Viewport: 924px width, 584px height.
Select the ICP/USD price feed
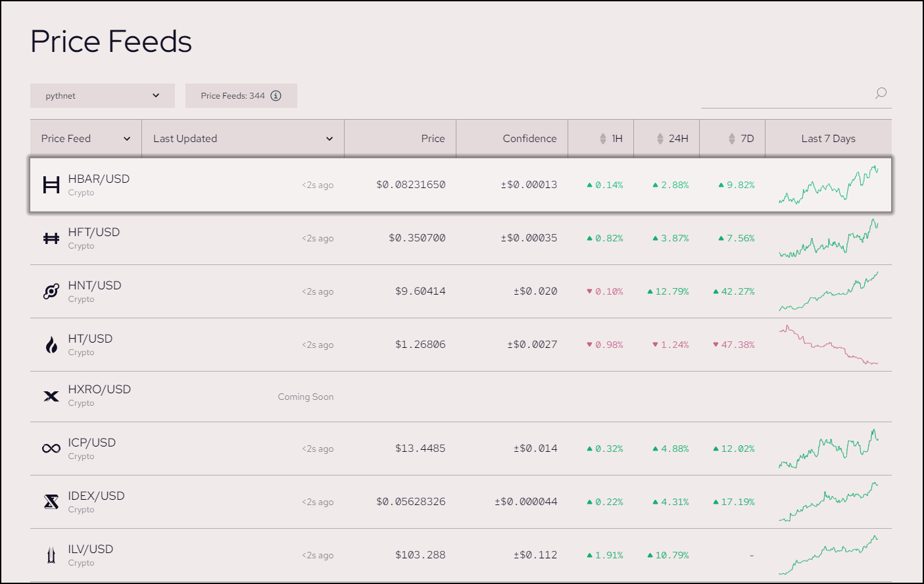tap(460, 449)
